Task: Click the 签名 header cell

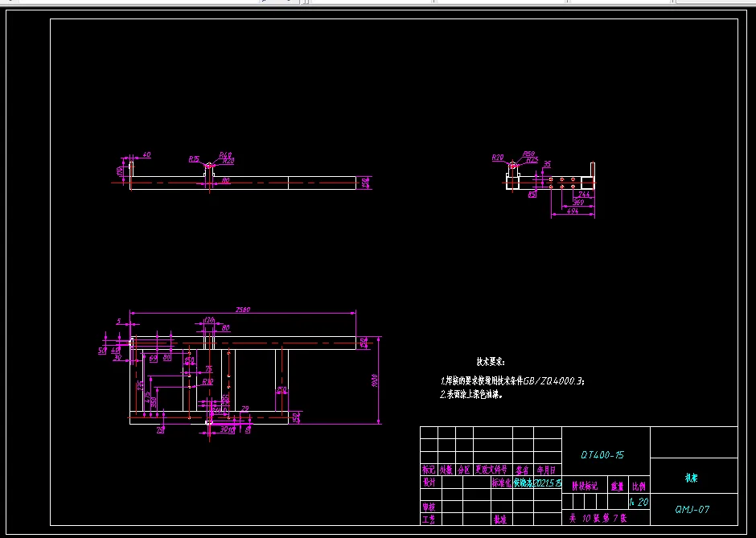Action: click(523, 470)
